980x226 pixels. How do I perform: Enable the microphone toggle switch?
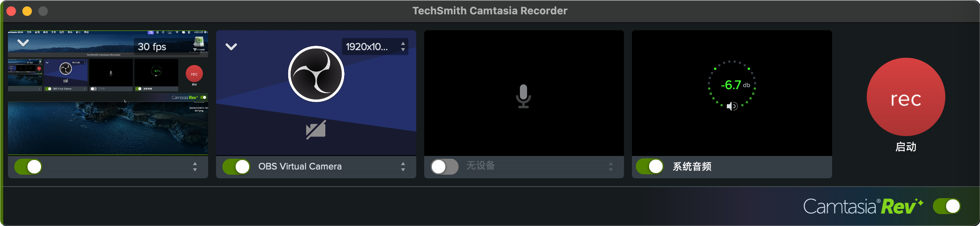[x=444, y=167]
